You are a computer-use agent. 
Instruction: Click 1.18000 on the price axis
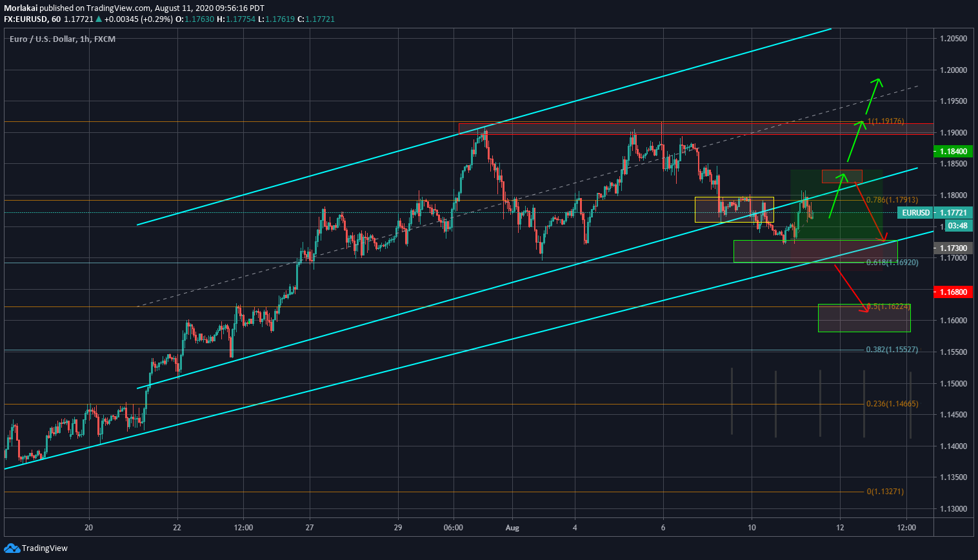click(x=953, y=195)
